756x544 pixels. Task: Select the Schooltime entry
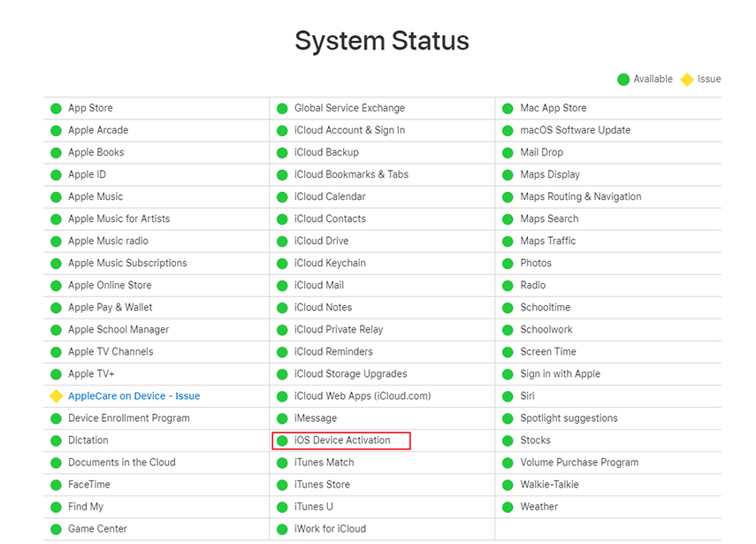click(545, 308)
